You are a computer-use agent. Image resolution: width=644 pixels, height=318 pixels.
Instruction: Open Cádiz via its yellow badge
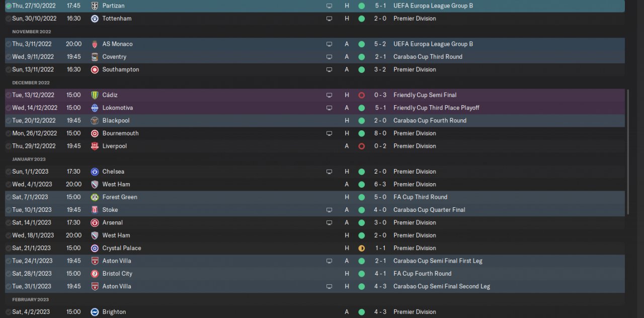click(95, 95)
